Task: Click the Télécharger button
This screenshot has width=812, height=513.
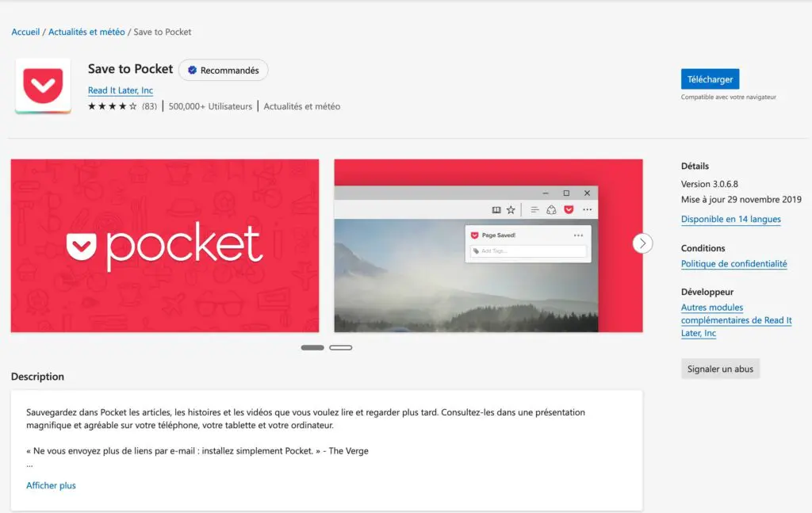Action: tap(710, 79)
